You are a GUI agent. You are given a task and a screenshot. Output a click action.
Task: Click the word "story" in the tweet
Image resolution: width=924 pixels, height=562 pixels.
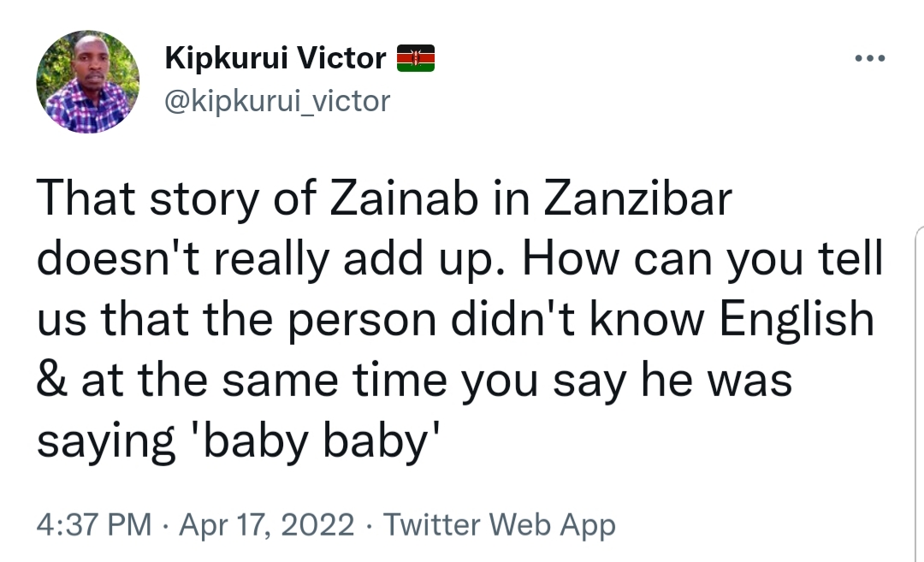(x=204, y=201)
